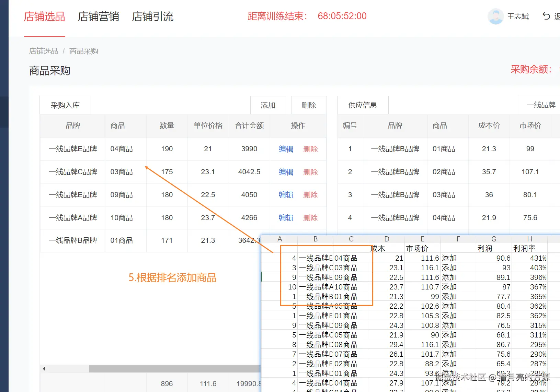Edit the 一线品牌E品牌 04商品 row

pyautogui.click(x=286, y=149)
